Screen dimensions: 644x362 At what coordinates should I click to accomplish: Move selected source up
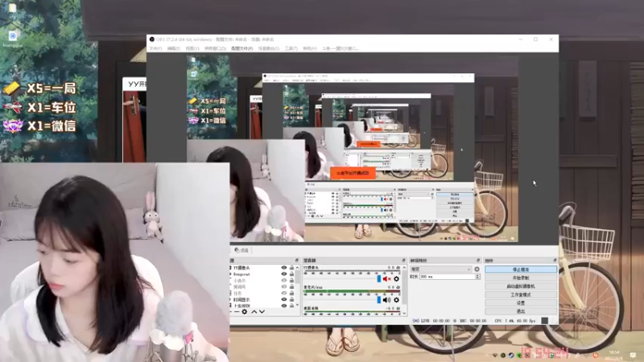[x=254, y=312]
